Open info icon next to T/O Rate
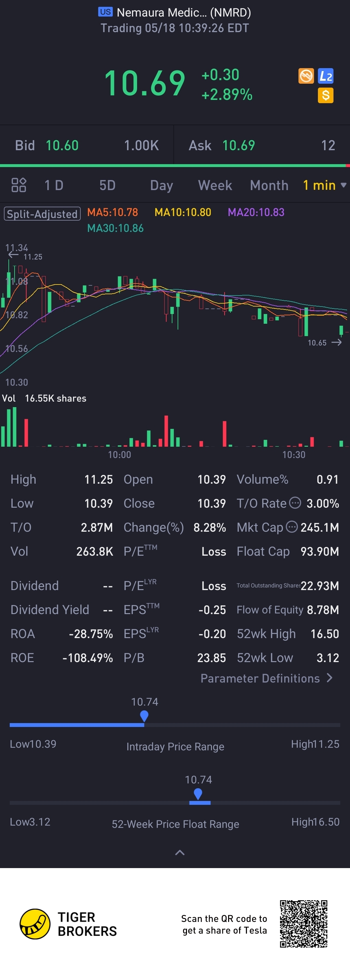Screen dimensions: 350x980 click(x=295, y=502)
